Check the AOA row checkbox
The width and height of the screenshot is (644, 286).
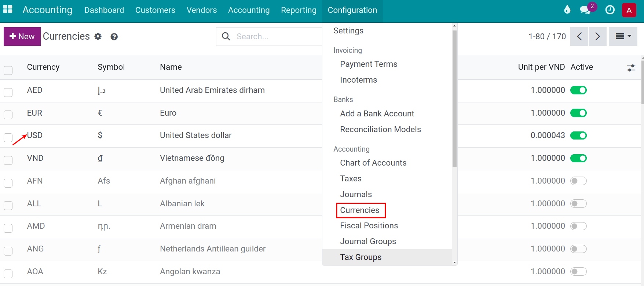click(x=8, y=274)
